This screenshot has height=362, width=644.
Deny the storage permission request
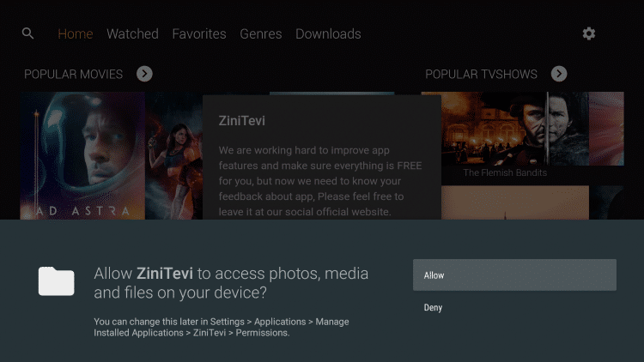tap(514, 307)
